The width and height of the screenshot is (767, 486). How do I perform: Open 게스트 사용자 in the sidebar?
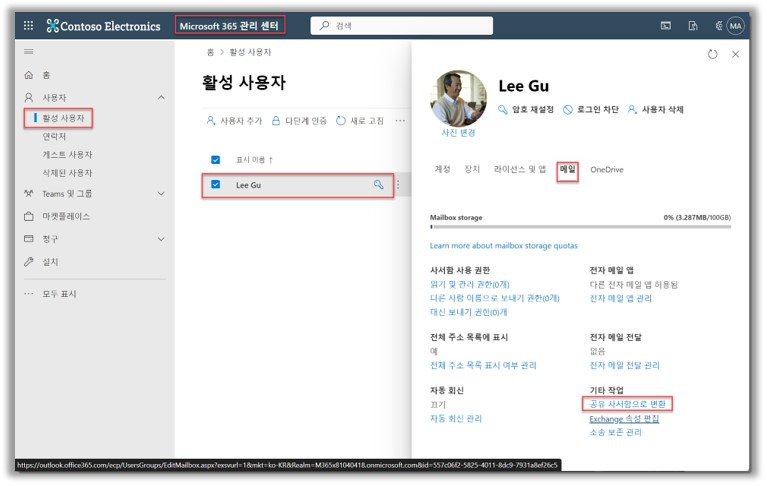click(67, 155)
